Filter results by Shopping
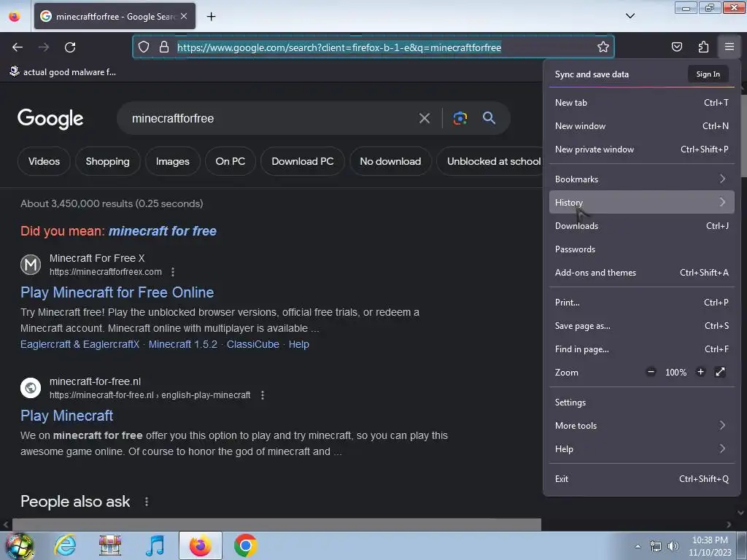 coord(108,161)
